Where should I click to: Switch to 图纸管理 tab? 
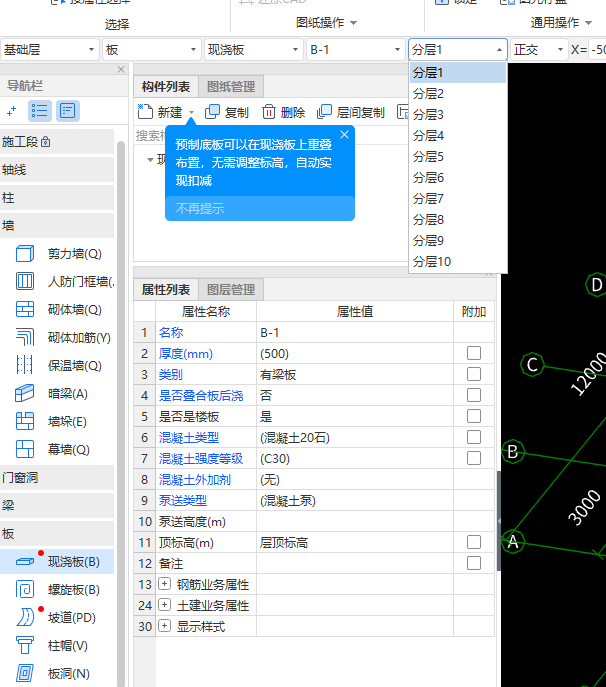[x=231, y=87]
